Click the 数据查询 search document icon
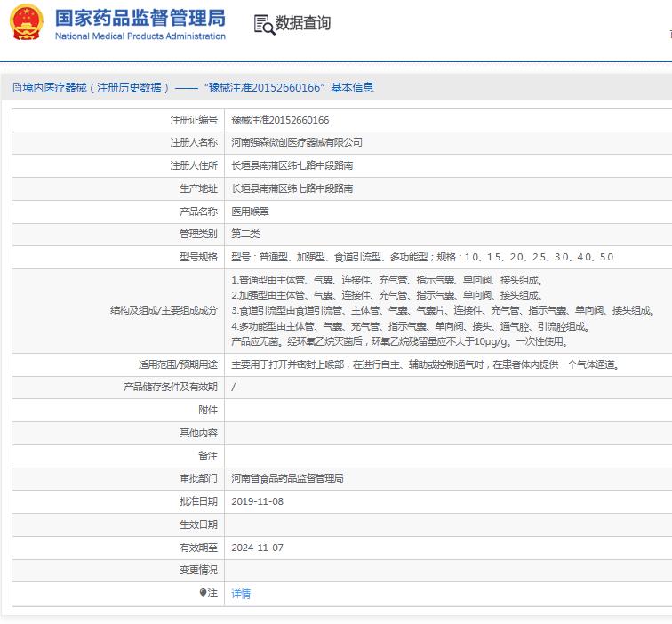This screenshot has height=624, width=672. point(264,24)
